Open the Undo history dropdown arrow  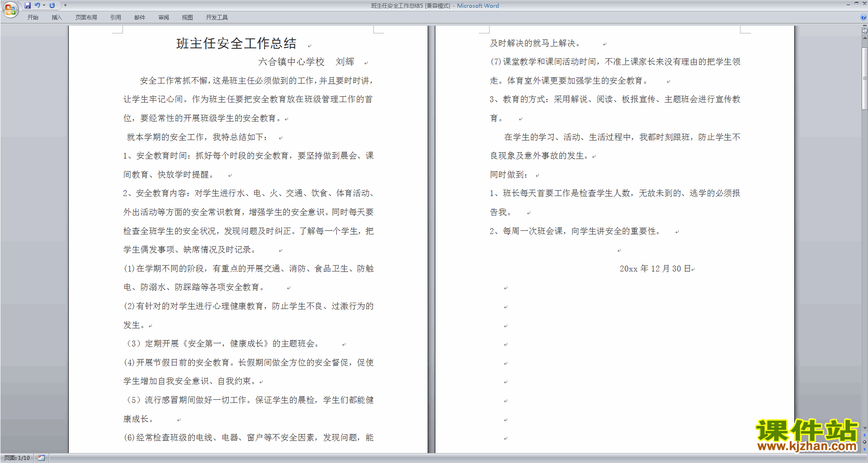[x=44, y=5]
